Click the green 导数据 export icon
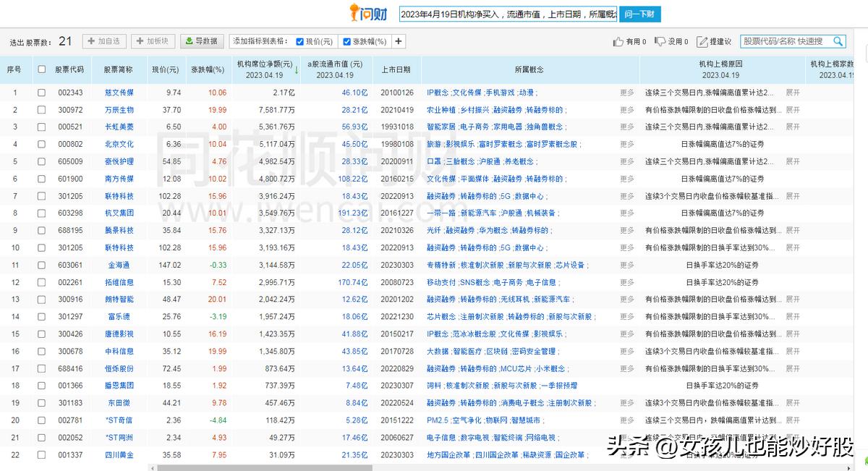The image size is (868, 471). (x=188, y=41)
